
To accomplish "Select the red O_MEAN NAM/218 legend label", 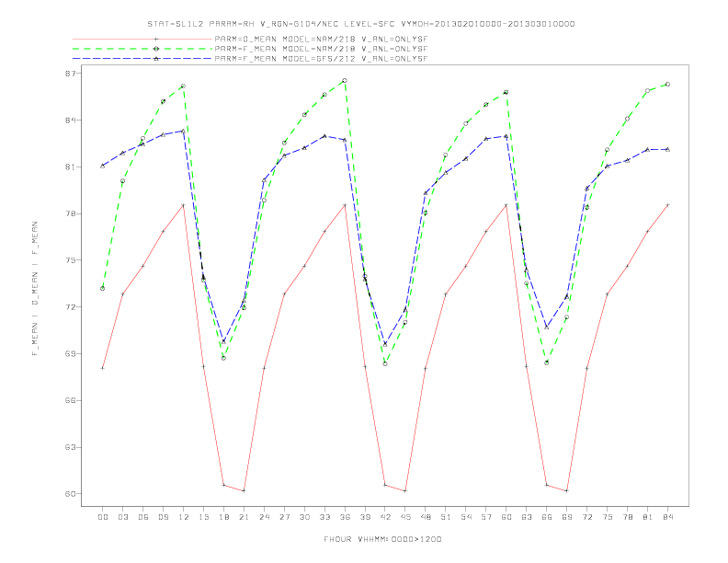I will pos(321,39).
